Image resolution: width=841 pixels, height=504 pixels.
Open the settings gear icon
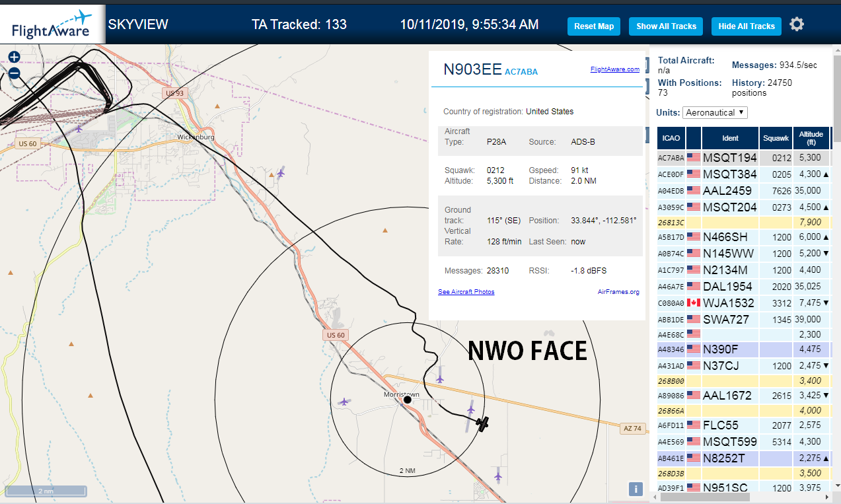(x=797, y=24)
